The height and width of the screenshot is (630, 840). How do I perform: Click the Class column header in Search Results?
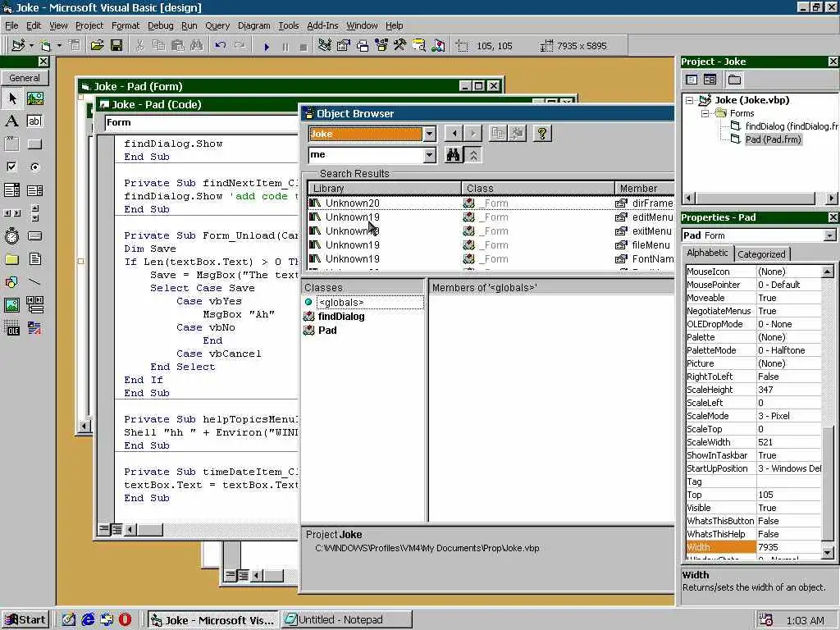tap(538, 189)
